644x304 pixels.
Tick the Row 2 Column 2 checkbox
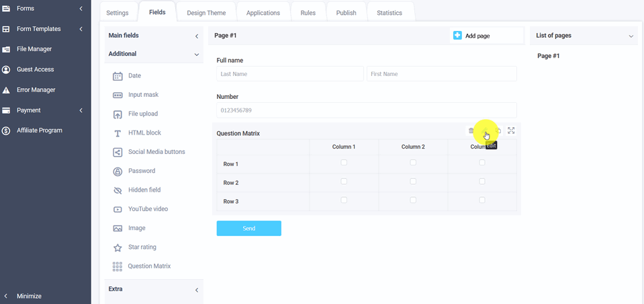(x=413, y=182)
